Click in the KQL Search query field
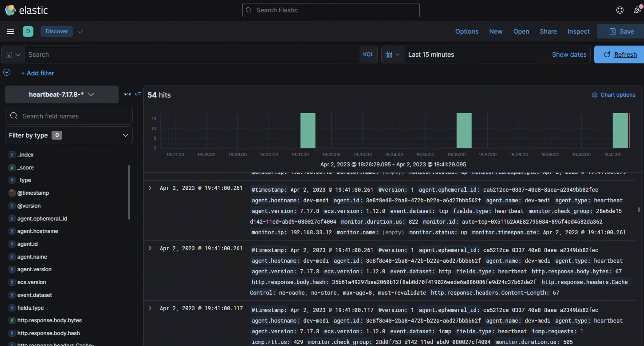Screen dimensions: 644x346 pyautogui.click(x=192, y=55)
